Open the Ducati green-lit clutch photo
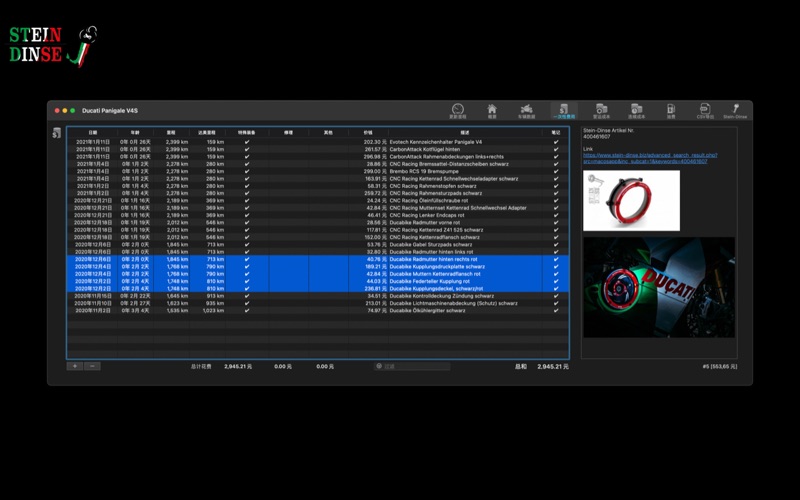This screenshot has width=800, height=500. tap(659, 287)
